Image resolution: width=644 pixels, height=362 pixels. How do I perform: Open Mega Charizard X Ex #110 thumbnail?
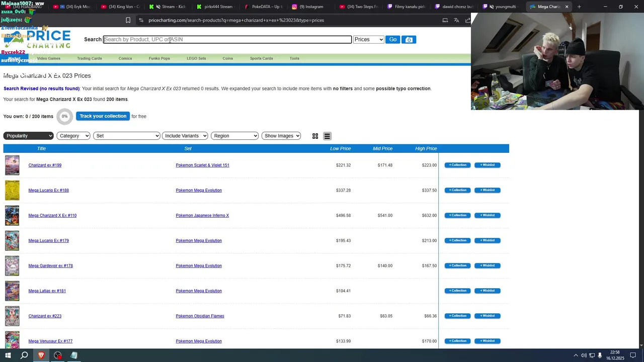[12, 216]
